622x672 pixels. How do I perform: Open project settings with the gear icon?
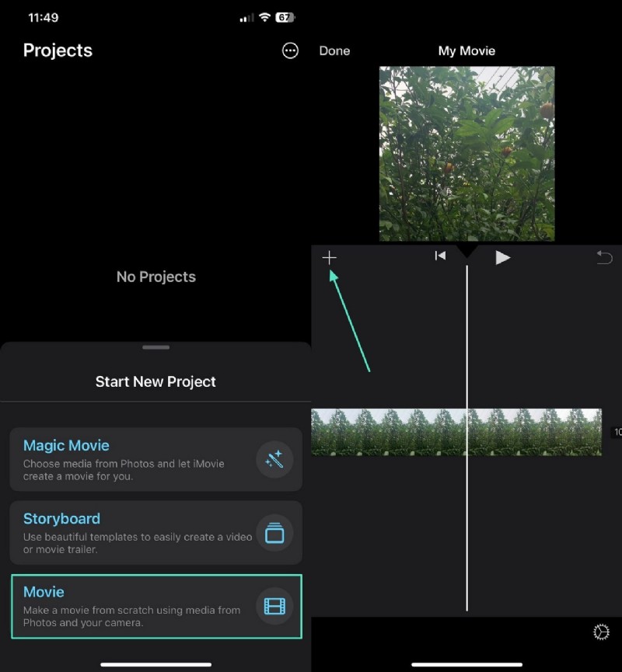(x=601, y=632)
